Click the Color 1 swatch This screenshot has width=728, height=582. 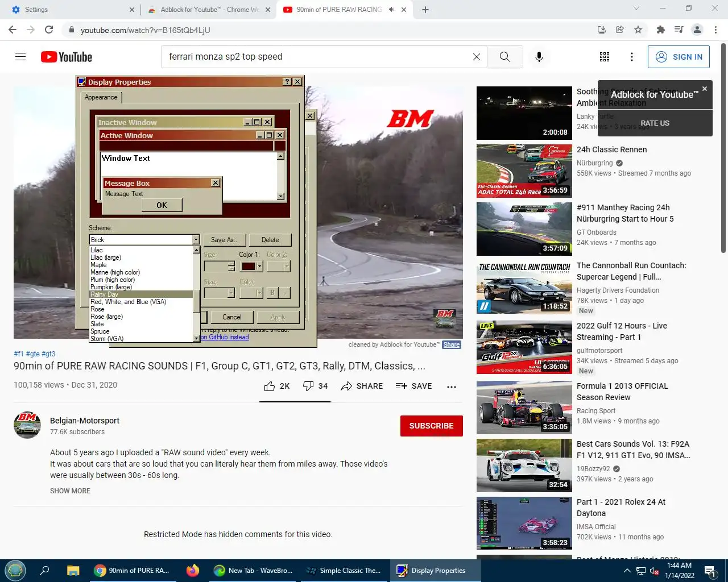pyautogui.click(x=249, y=266)
